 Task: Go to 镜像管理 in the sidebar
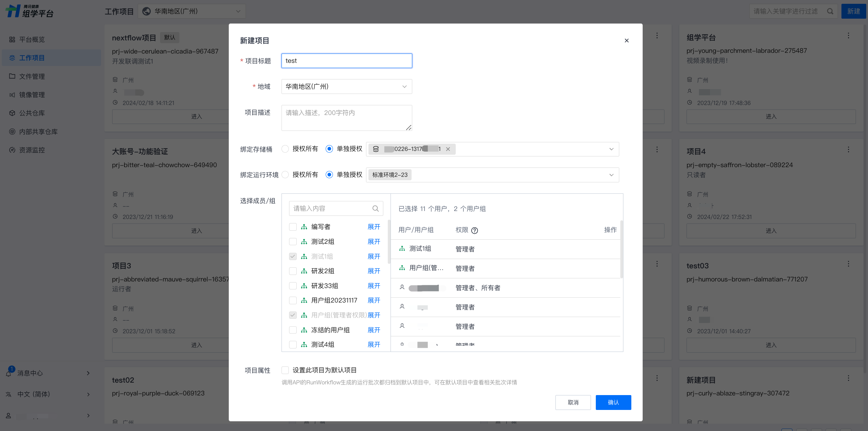pyautogui.click(x=32, y=95)
